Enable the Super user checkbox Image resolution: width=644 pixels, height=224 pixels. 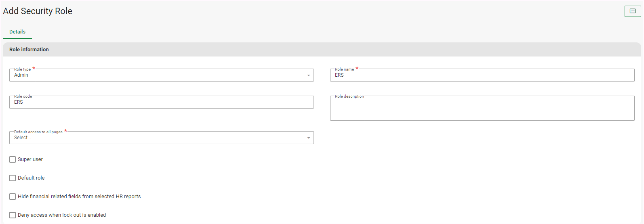coord(13,159)
